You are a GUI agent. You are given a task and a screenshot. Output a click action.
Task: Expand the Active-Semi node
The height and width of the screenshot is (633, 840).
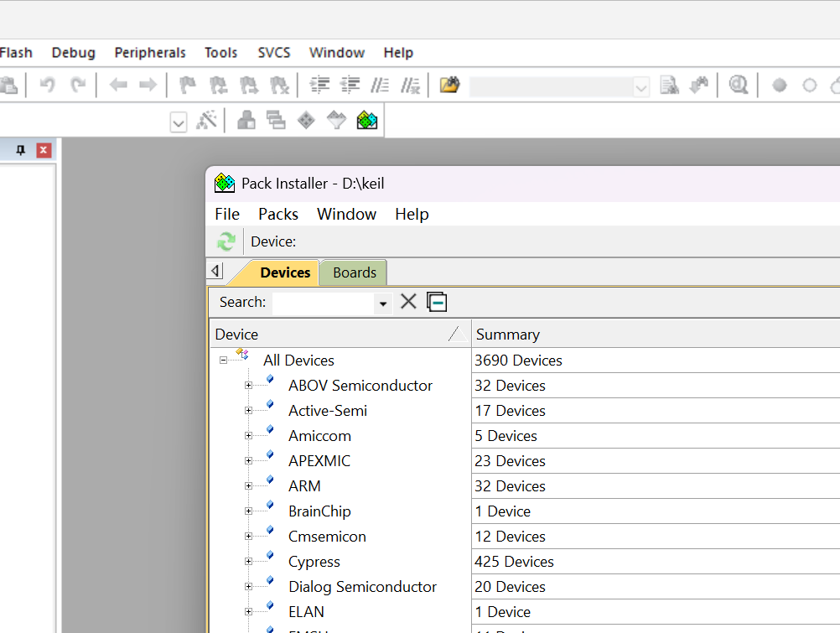249,411
